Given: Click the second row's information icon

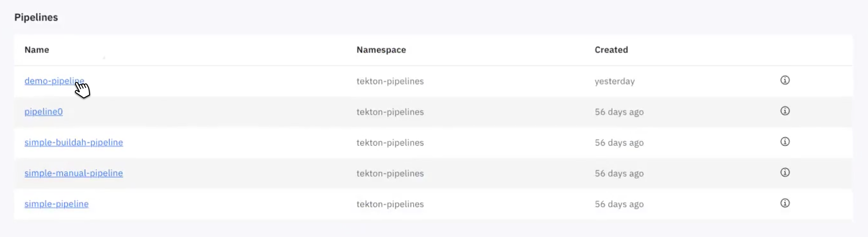Looking at the screenshot, I should tap(785, 112).
